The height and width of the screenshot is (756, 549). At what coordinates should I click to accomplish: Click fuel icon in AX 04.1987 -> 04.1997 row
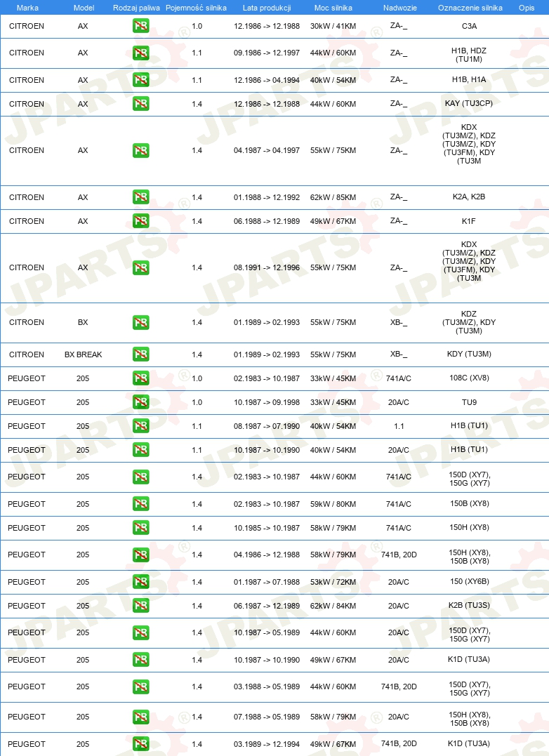click(140, 150)
